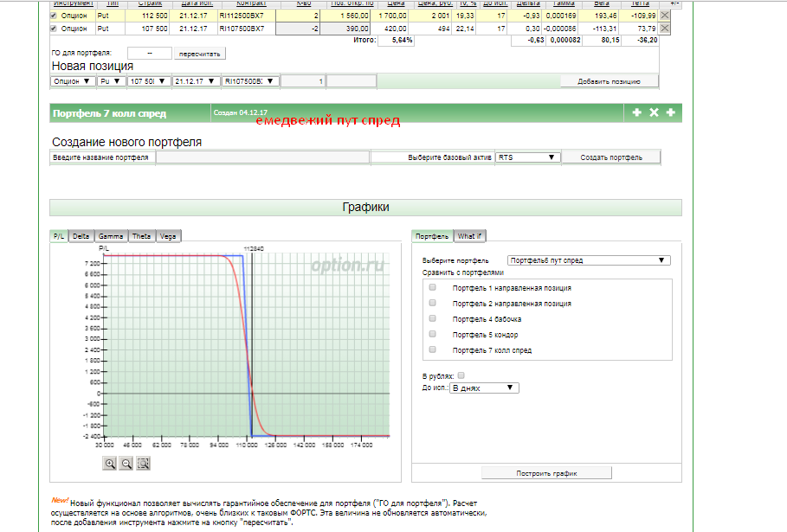This screenshot has width=787, height=532.
Task: Zoom in on the P/L chart
Action: pyautogui.click(x=110, y=464)
